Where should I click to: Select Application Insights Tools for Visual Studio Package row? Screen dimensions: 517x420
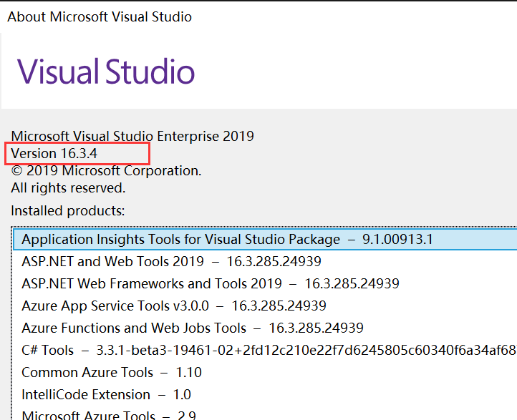click(265, 240)
